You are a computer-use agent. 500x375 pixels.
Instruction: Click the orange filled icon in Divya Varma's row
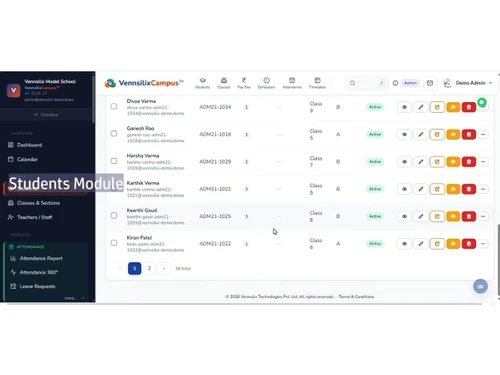453,107
